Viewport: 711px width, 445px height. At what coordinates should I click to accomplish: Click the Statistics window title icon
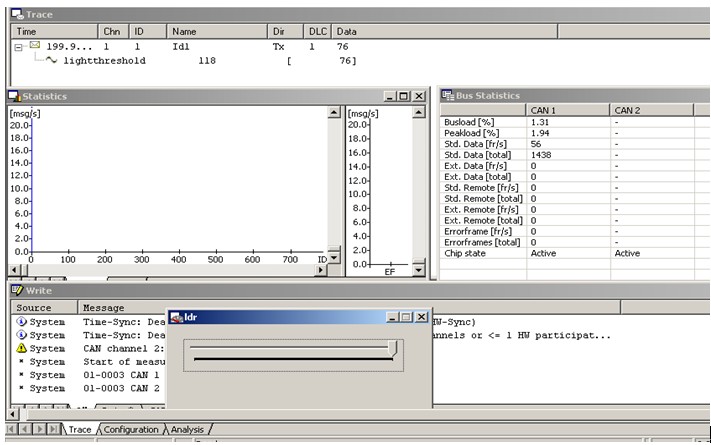click(15, 96)
